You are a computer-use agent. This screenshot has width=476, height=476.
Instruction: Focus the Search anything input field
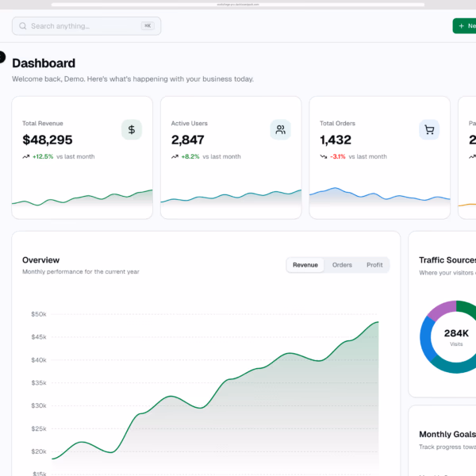[86, 26]
